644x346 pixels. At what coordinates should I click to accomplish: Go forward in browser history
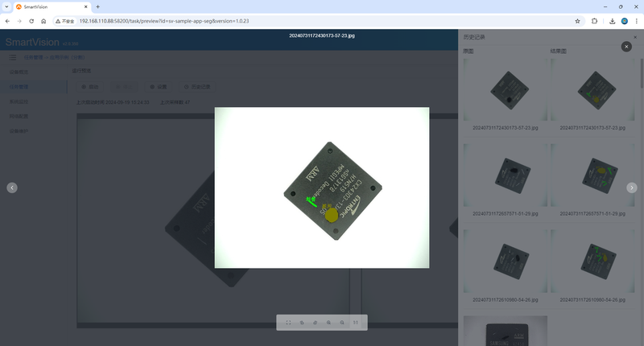coord(19,21)
